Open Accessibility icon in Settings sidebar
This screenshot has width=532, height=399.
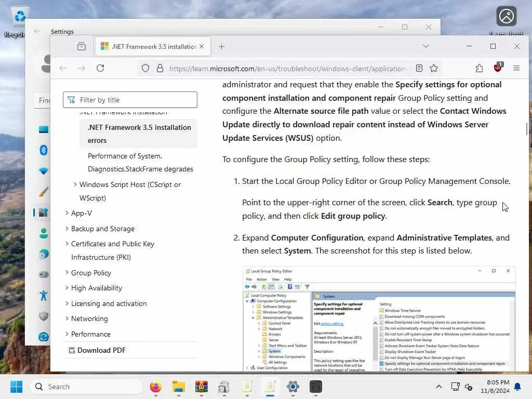pos(44,296)
